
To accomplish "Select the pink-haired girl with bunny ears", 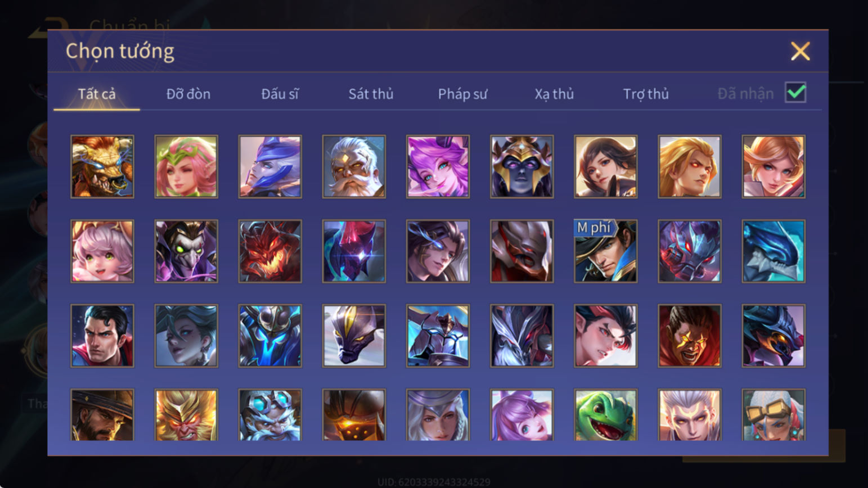I will click(x=102, y=251).
